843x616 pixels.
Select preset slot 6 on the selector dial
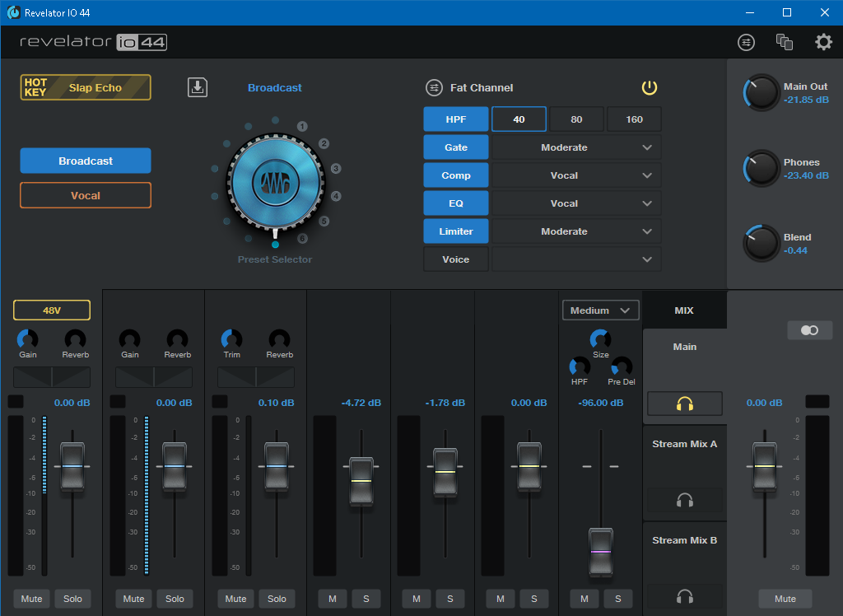(x=302, y=238)
